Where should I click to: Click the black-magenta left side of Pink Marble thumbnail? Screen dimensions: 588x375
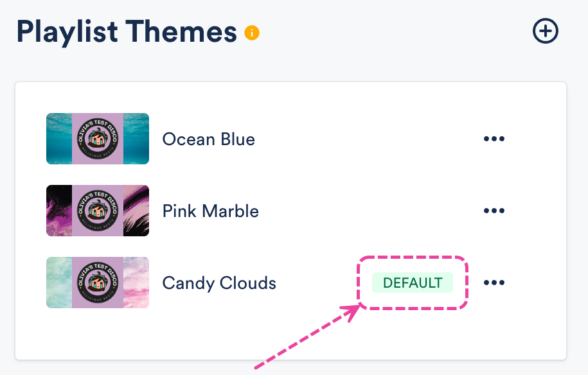coord(58,211)
